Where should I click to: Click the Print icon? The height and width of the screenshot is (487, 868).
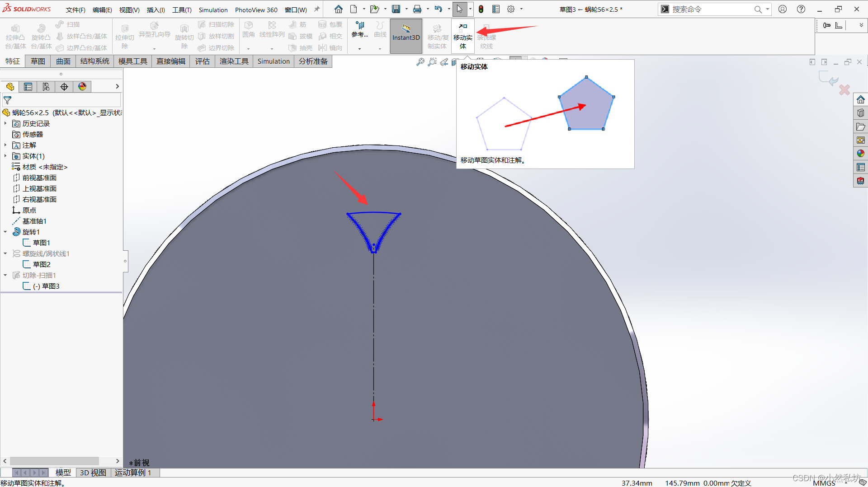[417, 9]
